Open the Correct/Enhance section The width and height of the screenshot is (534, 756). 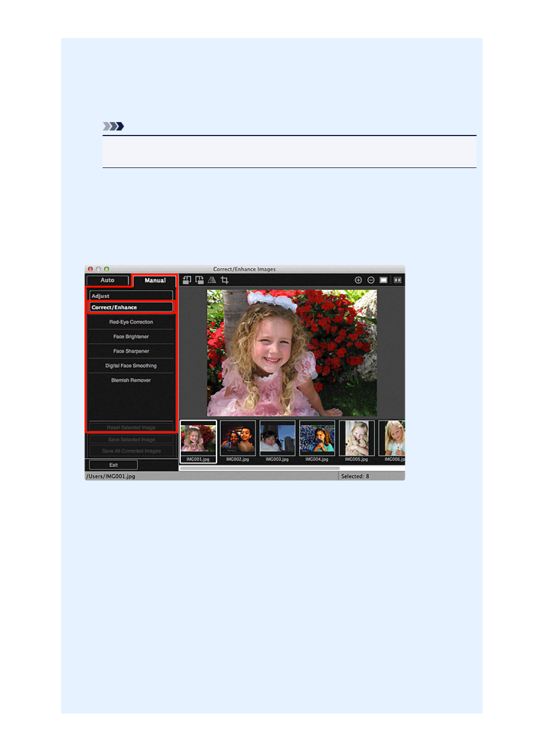click(131, 307)
